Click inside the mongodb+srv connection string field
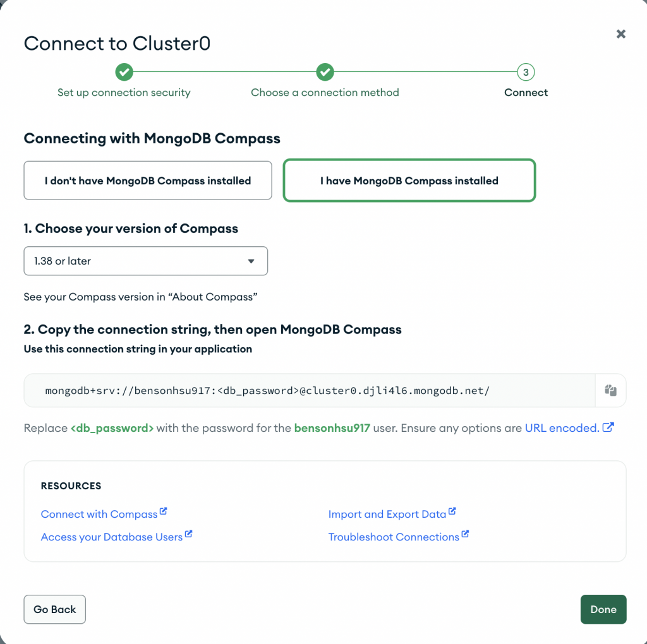 click(310, 390)
